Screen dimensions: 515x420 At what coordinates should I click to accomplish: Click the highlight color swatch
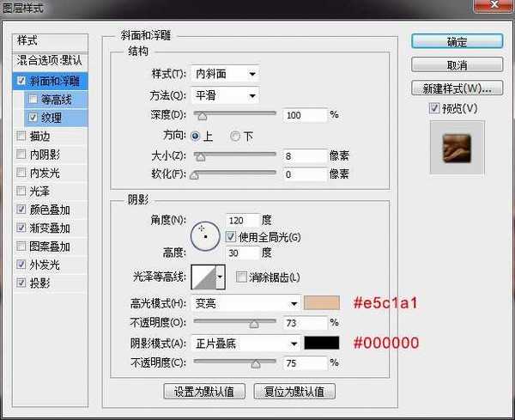click(x=322, y=302)
